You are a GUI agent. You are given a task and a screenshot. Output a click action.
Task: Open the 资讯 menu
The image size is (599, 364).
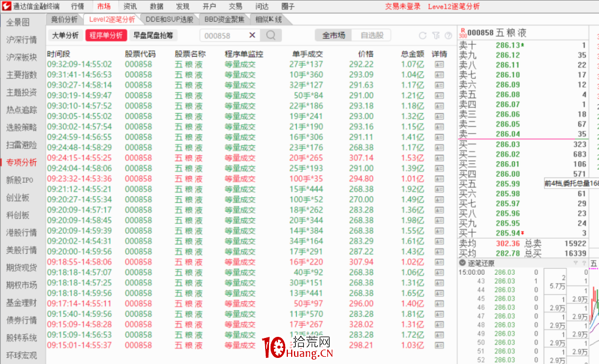130,6
